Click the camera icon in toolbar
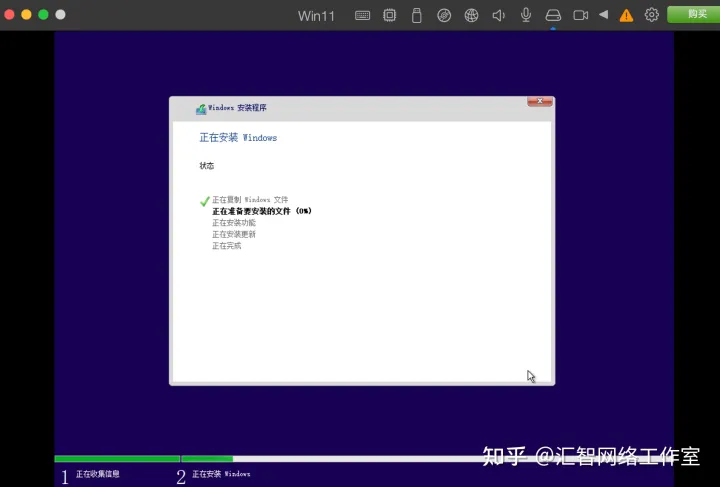The width and height of the screenshot is (720, 487). 580,15
